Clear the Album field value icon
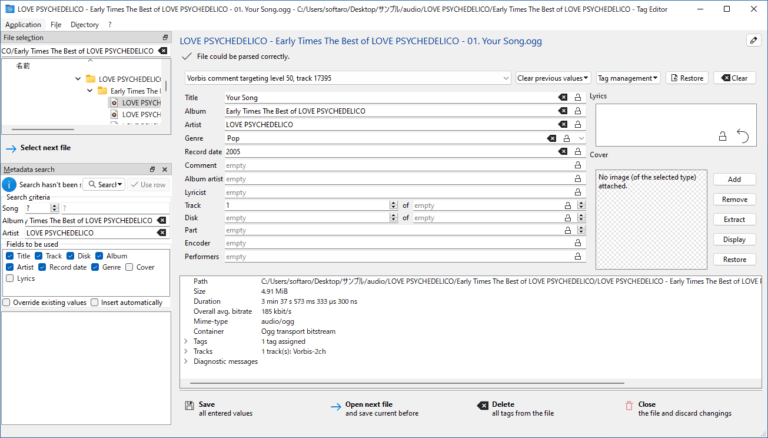 click(563, 111)
